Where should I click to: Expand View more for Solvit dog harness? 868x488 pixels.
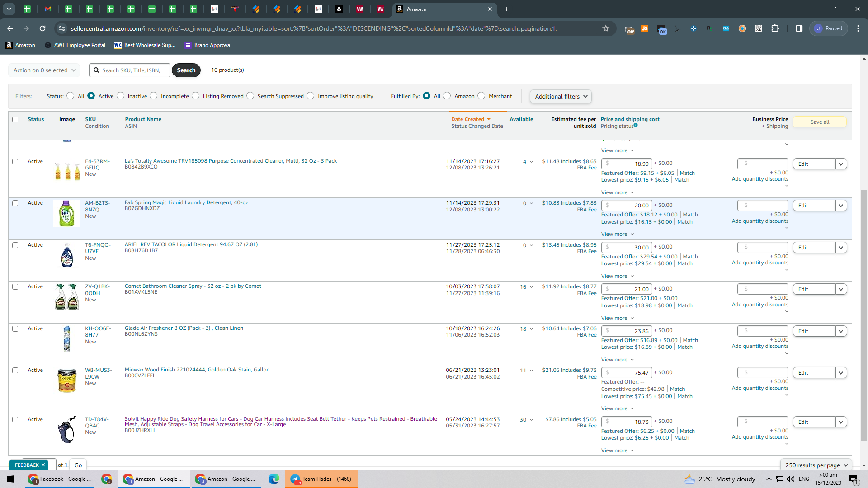pos(617,450)
